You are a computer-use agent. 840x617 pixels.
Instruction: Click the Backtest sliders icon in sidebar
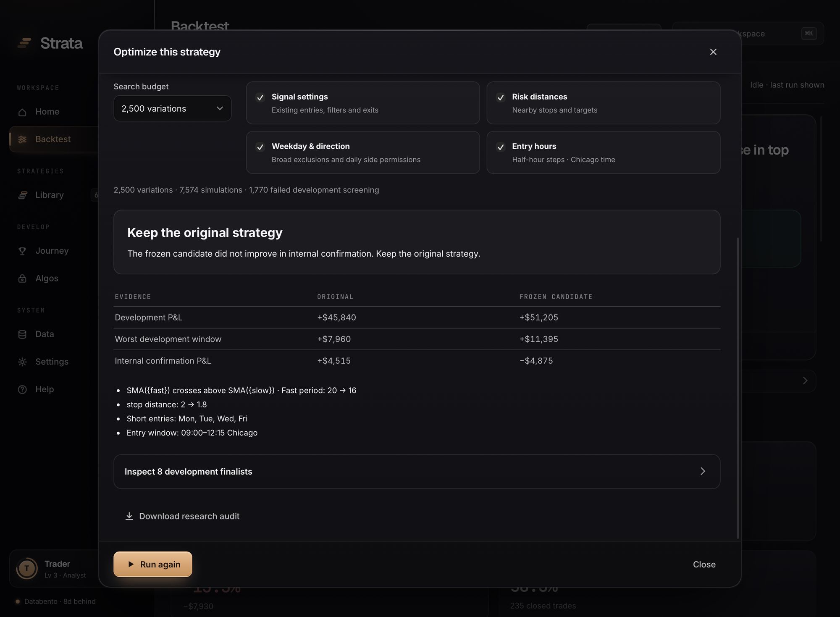tap(22, 139)
